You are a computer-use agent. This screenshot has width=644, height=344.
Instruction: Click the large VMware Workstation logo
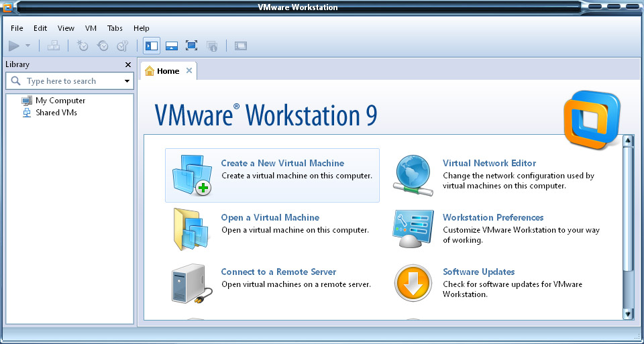tap(592, 120)
